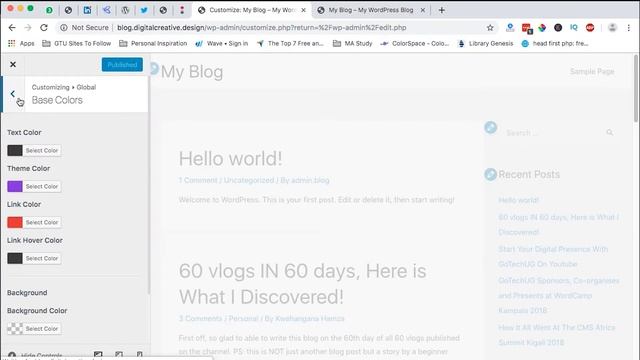Open the Chrome profile avatar
This screenshot has width=640, height=360.
(x=612, y=28)
